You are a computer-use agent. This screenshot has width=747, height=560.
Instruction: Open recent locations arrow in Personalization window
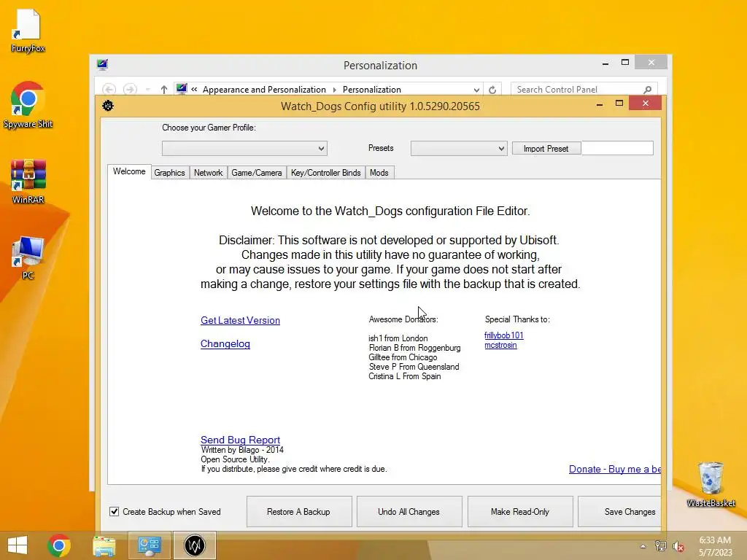point(147,90)
